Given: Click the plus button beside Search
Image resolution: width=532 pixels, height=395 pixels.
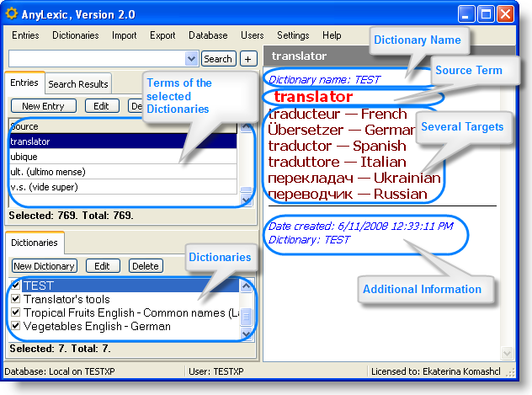Looking at the screenshot, I should pos(248,59).
